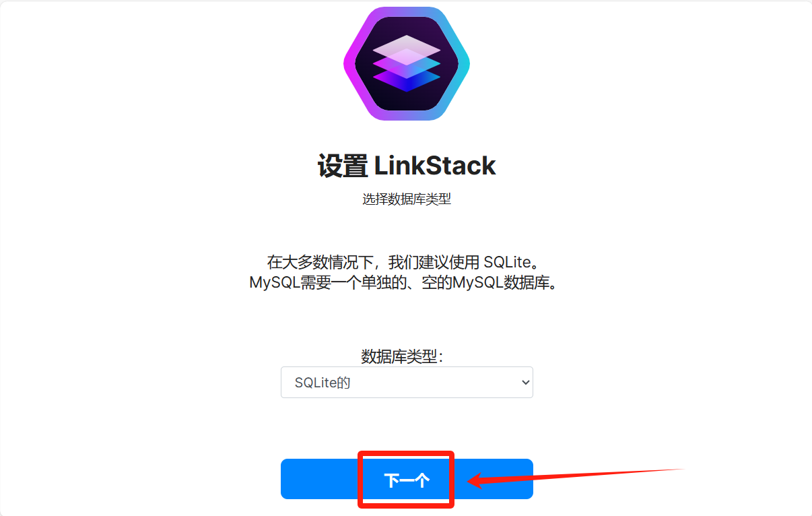Image resolution: width=812 pixels, height=516 pixels.
Task: Click the MySQL requirement sentence
Action: point(407,282)
